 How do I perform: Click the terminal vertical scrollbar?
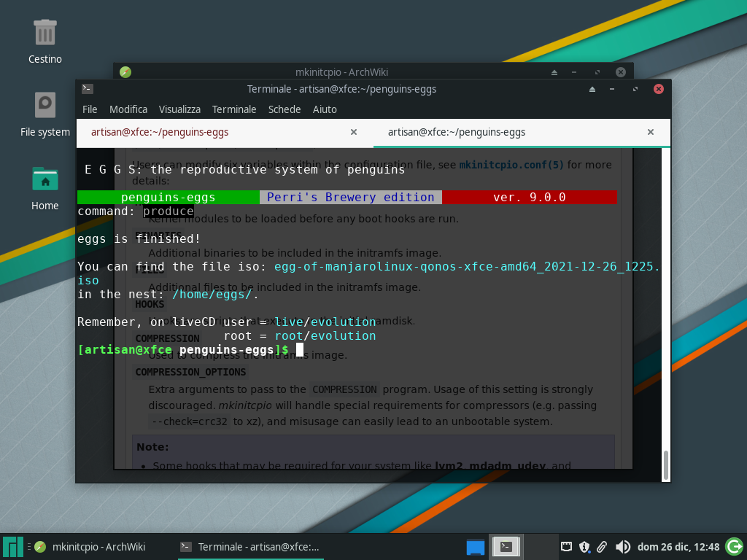point(665,314)
